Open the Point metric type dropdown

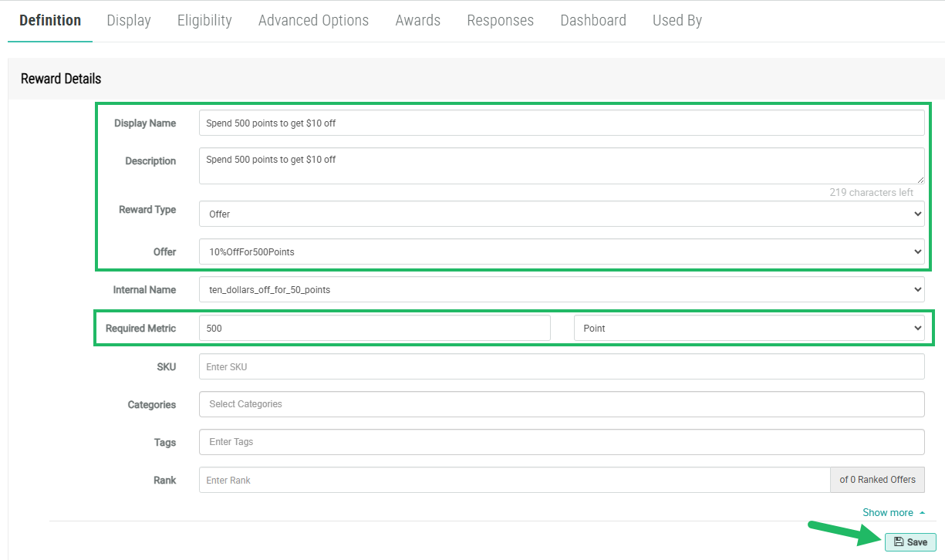748,328
